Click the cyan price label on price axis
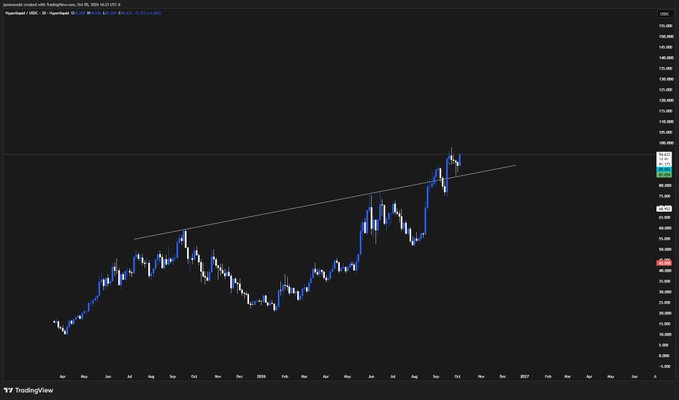The height and width of the screenshot is (400, 679). (x=664, y=170)
